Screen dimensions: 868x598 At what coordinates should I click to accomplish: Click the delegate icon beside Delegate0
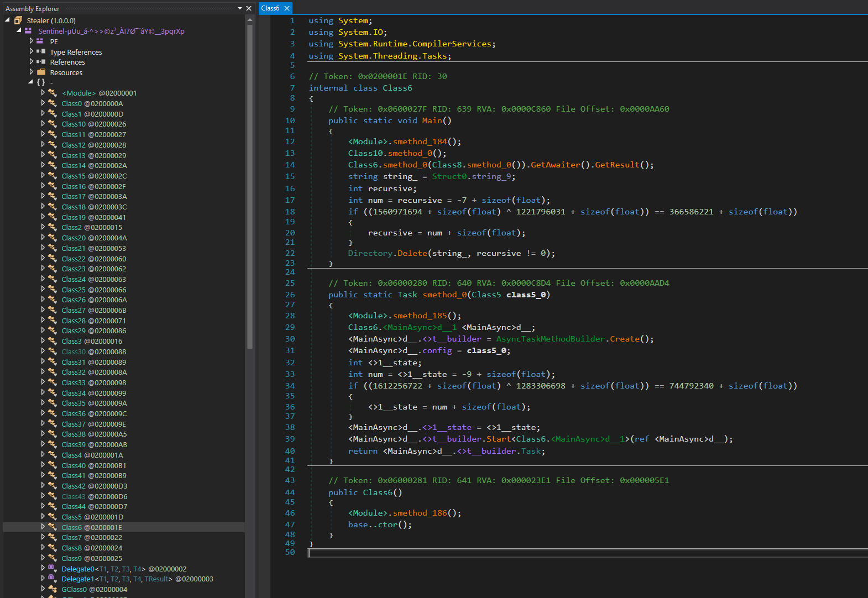[52, 568]
